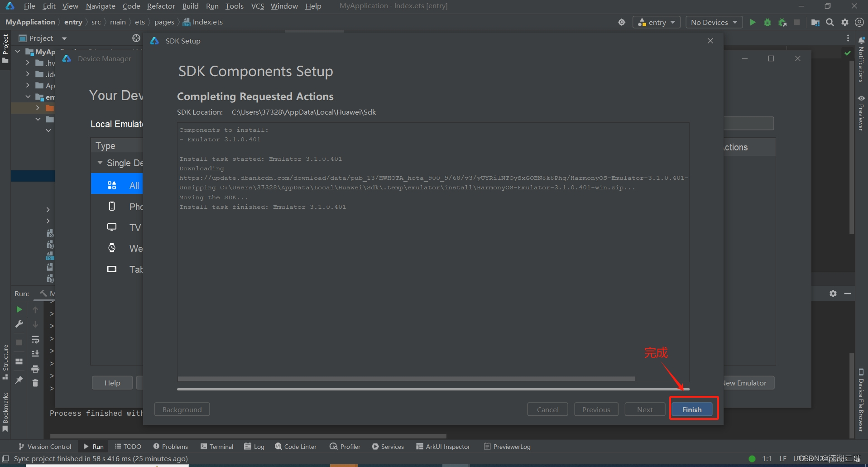Open the Code Linter tool window
The image size is (868, 467).
pos(296,447)
